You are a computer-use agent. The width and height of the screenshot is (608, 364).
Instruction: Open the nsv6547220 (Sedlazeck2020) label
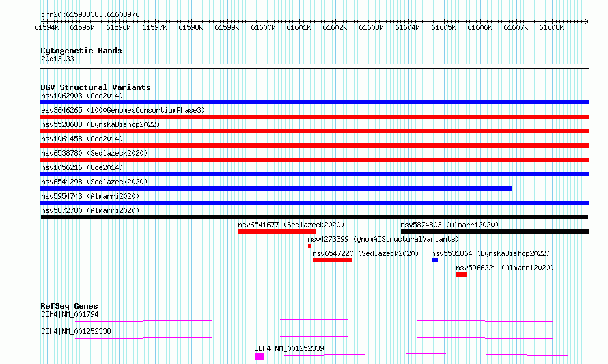pyautogui.click(x=365, y=253)
